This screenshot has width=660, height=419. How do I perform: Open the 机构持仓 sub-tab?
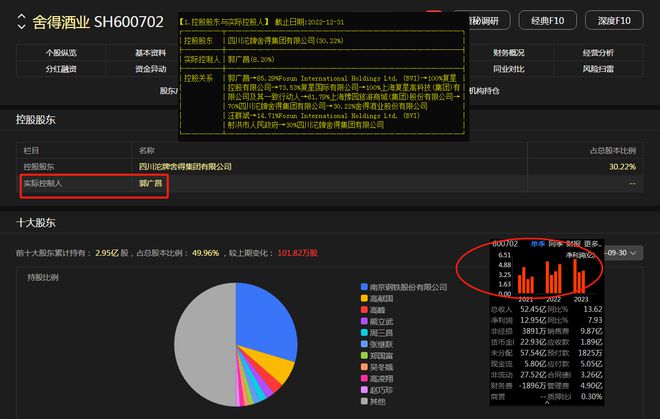click(x=484, y=91)
